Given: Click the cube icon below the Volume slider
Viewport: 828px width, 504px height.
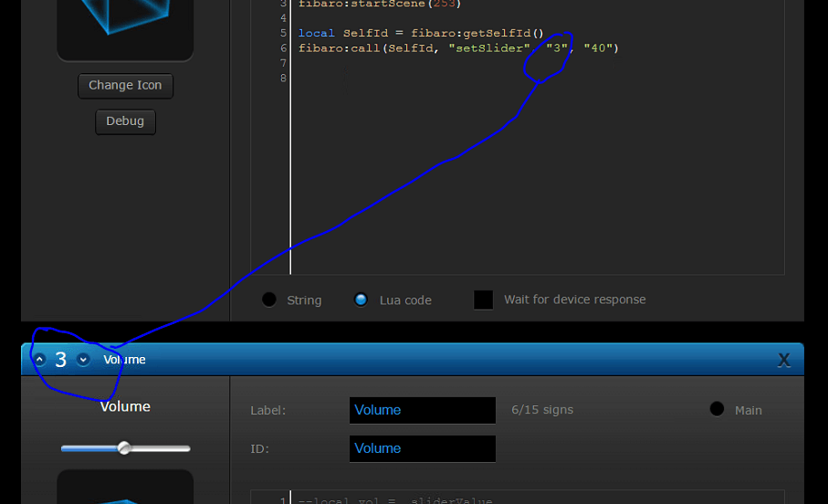Looking at the screenshot, I should (125, 488).
